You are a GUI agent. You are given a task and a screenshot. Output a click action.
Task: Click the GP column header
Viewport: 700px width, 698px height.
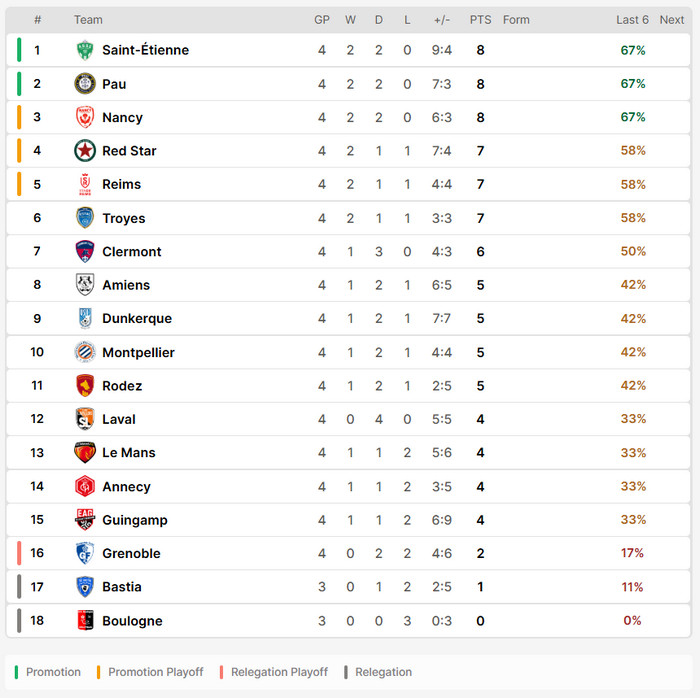point(322,20)
